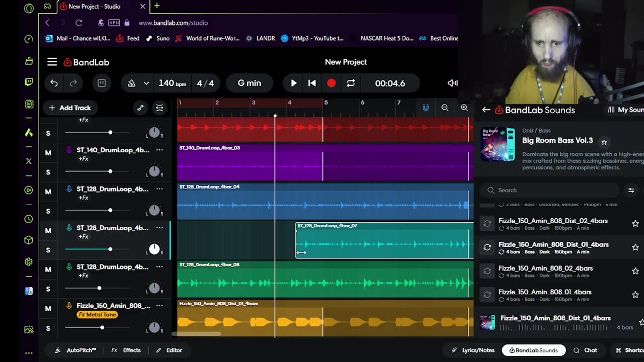Favorite Fizzle_150_Amin_808_01_4bars sound
The image size is (644, 362).
[635, 295]
